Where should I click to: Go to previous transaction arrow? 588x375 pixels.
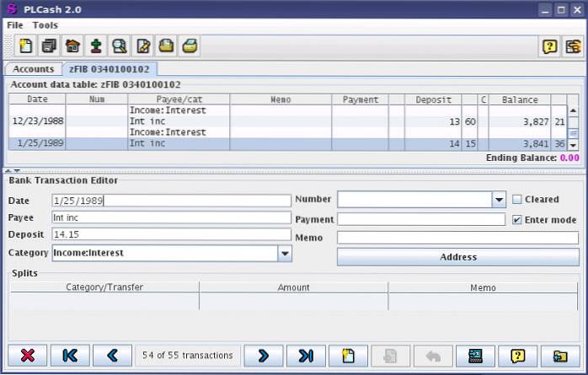[113, 355]
